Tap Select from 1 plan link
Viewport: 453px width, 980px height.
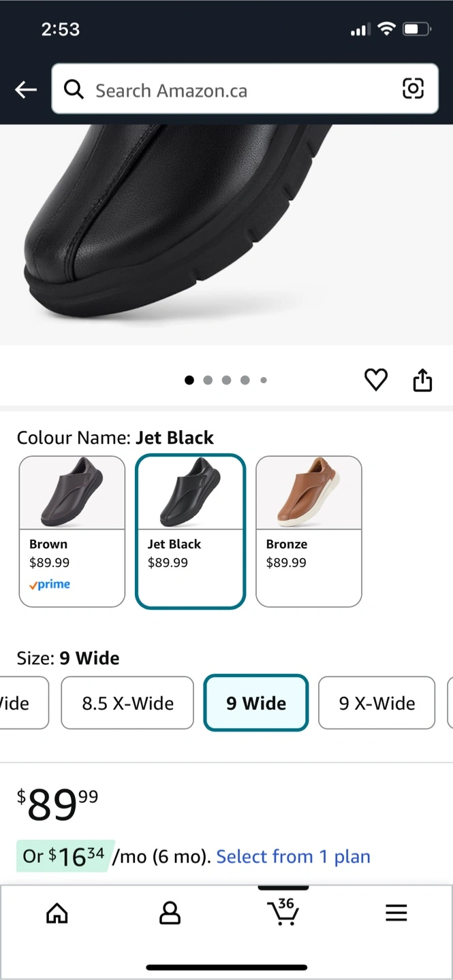294,856
